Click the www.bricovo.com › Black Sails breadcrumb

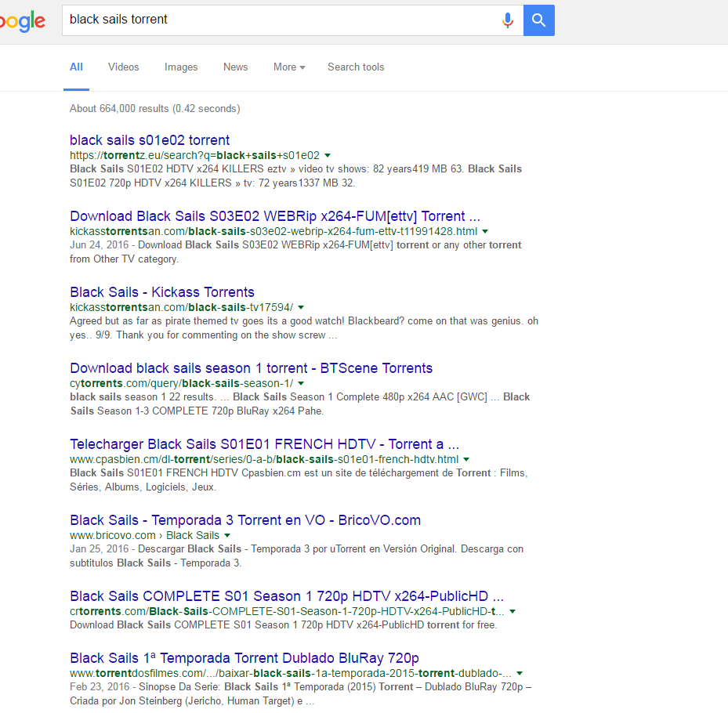click(x=144, y=536)
